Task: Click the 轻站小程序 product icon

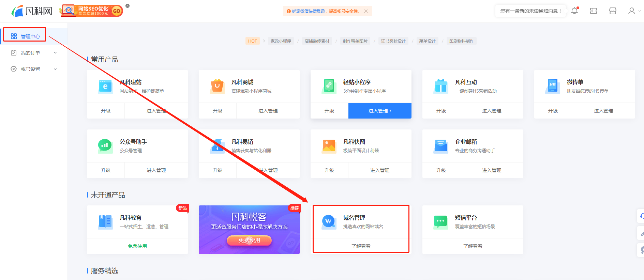Action: coord(329,87)
